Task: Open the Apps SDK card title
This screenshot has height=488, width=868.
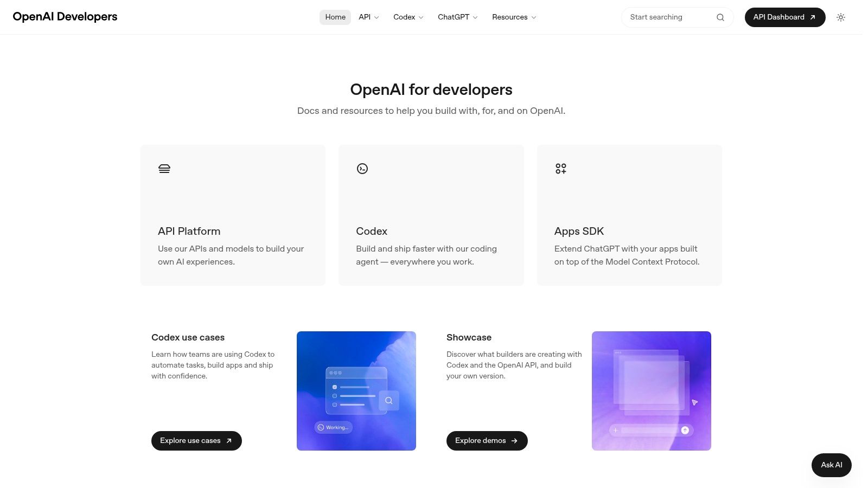Action: click(579, 231)
